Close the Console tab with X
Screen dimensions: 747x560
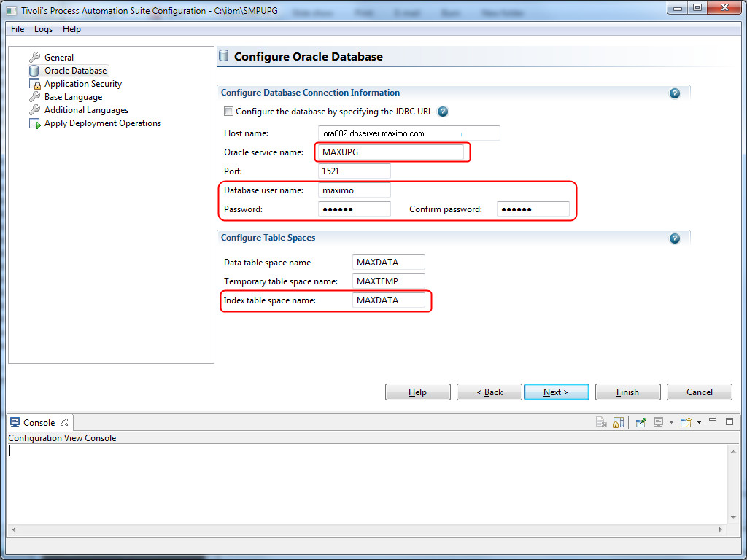click(64, 422)
